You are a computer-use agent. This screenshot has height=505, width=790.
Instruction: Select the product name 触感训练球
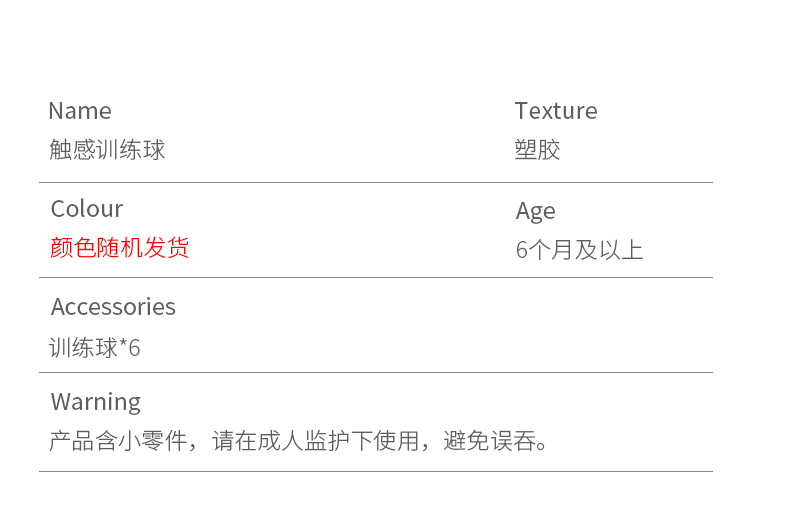click(x=107, y=150)
